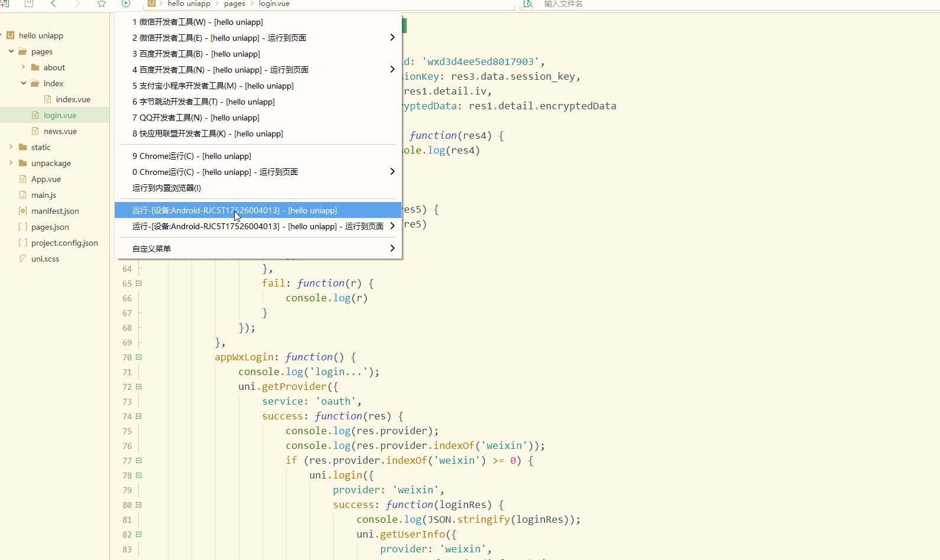Click the manifest.json file icon
The image size is (940, 560).
coord(23,211)
